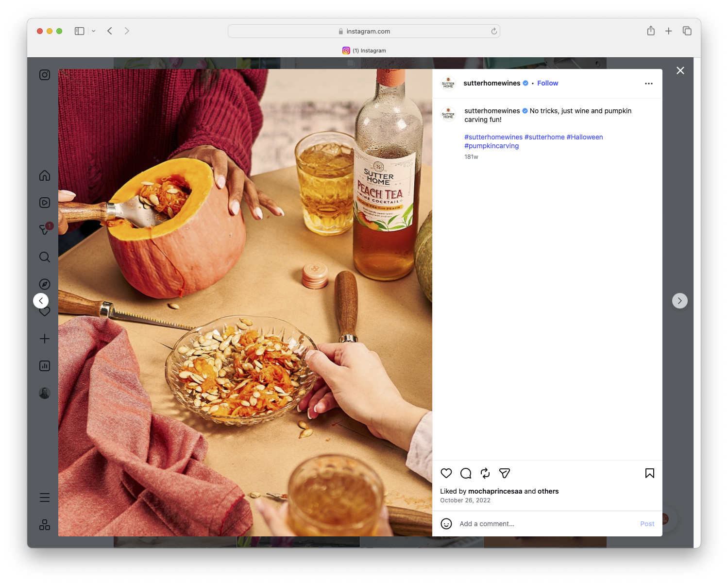Click the Instagram logo in sidebar
The width and height of the screenshot is (728, 584).
click(45, 75)
